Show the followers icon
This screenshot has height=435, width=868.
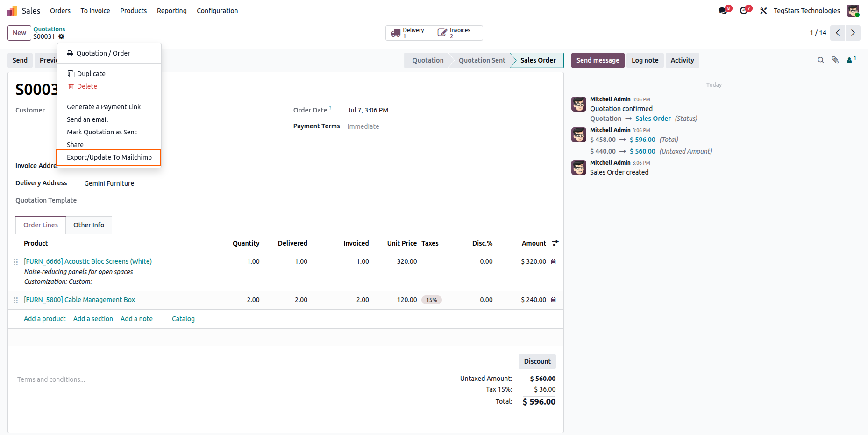851,60
